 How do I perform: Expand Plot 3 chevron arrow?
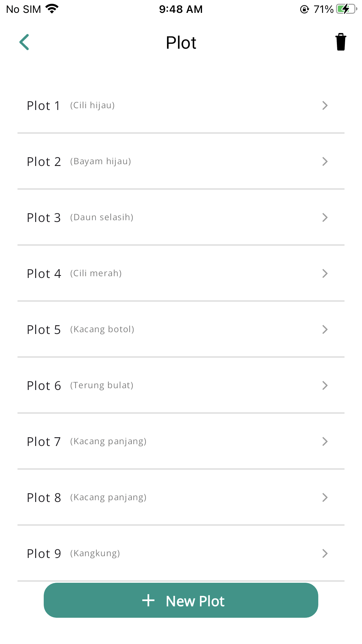[325, 217]
